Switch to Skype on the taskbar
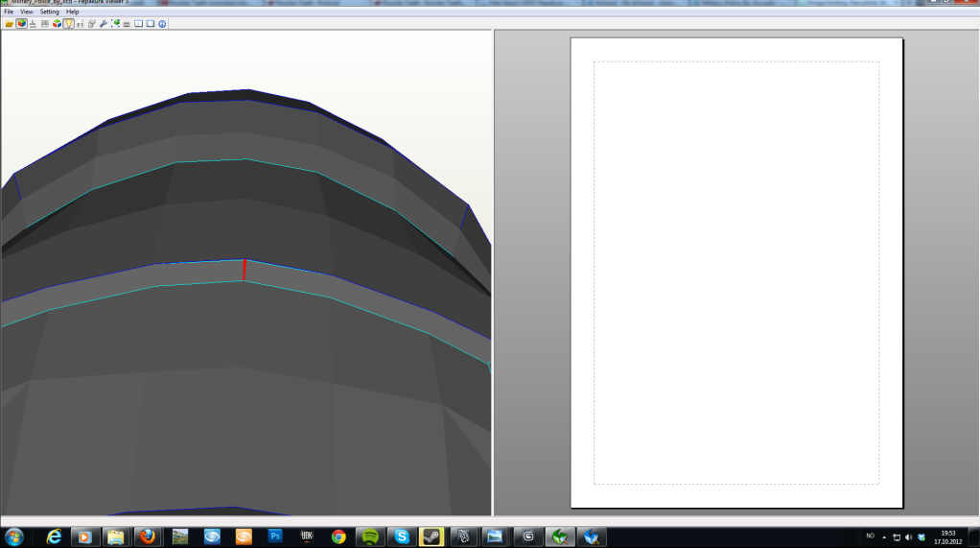 tap(401, 536)
